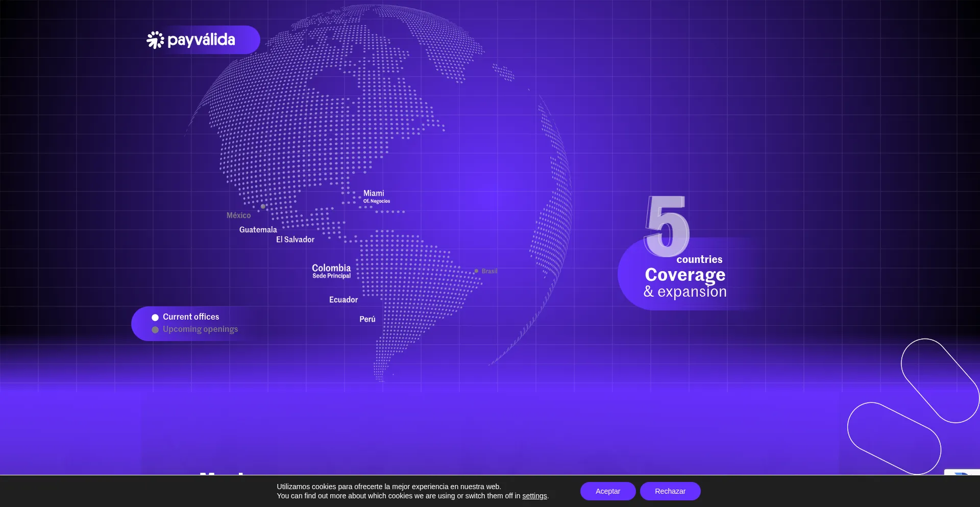
Task: Click the México upcoming opening dot
Action: 263,207
